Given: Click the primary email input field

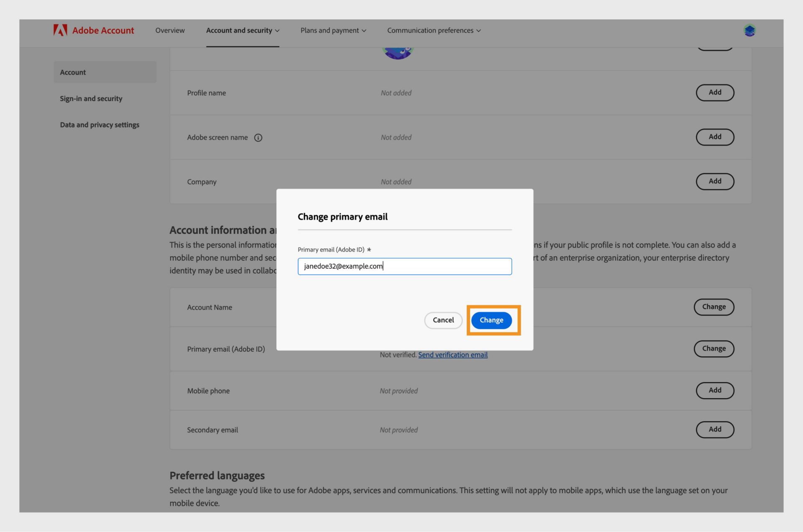Looking at the screenshot, I should tap(405, 266).
